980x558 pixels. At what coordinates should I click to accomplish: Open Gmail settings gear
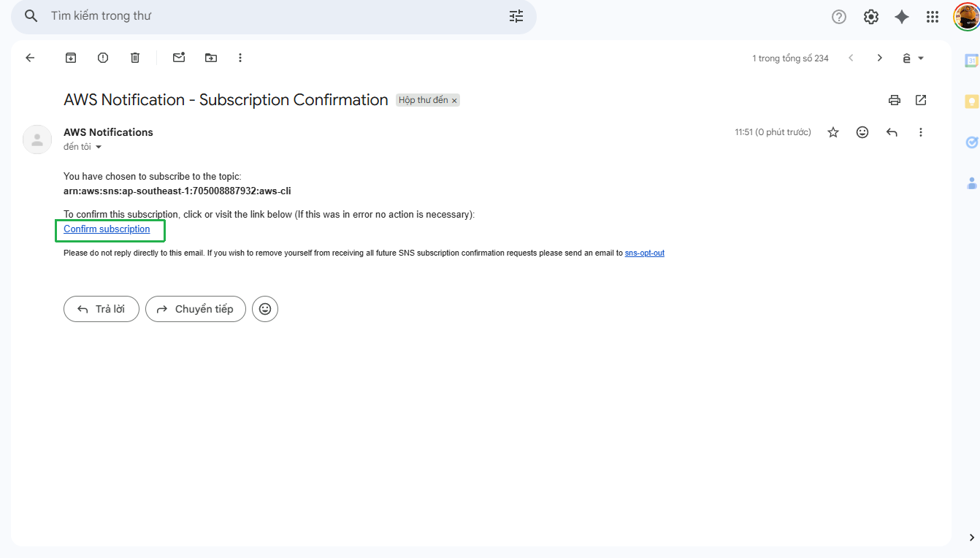871,17
